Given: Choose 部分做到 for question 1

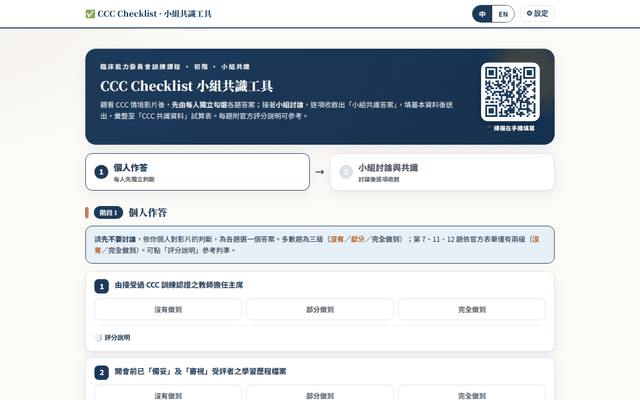Looking at the screenshot, I should click(x=320, y=309).
